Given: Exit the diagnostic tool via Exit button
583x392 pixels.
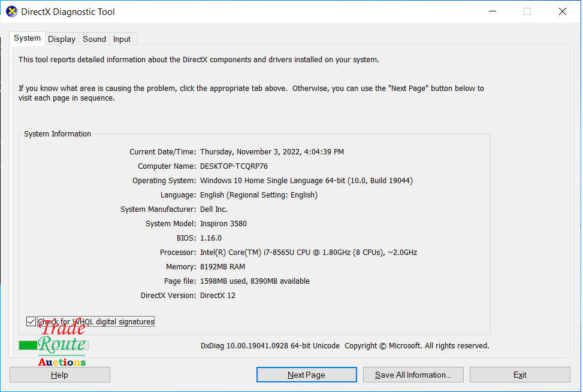Looking at the screenshot, I should (x=519, y=375).
